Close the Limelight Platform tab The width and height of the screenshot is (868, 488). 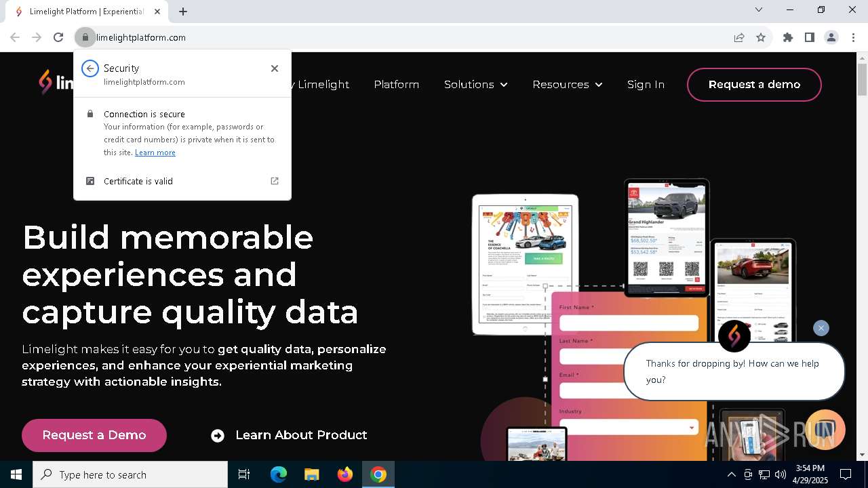tap(157, 12)
